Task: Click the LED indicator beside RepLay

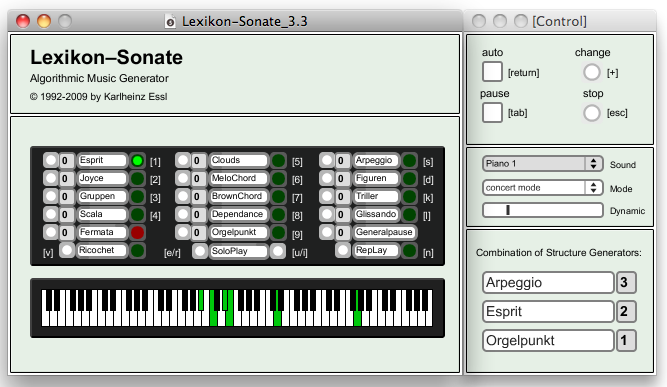Action: pyautogui.click(x=409, y=250)
